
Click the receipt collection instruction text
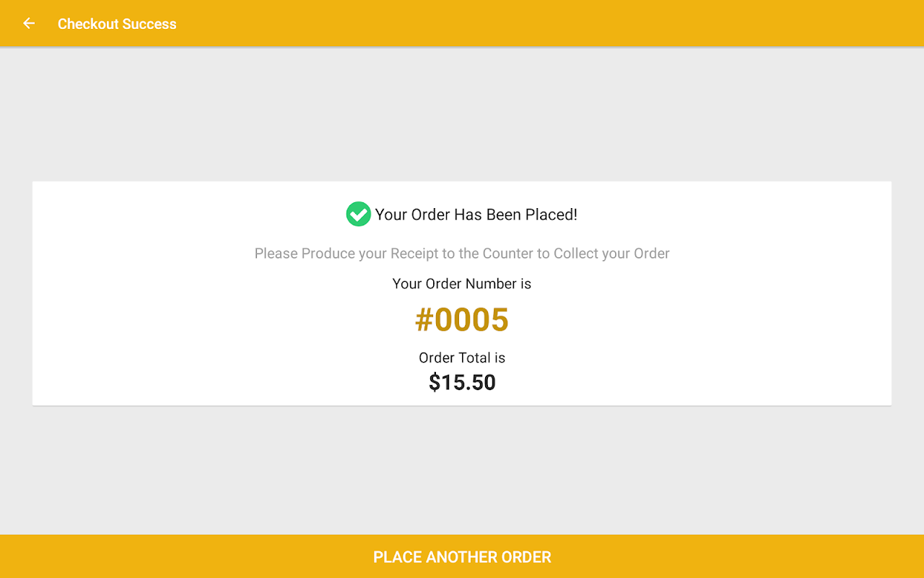[462, 254]
